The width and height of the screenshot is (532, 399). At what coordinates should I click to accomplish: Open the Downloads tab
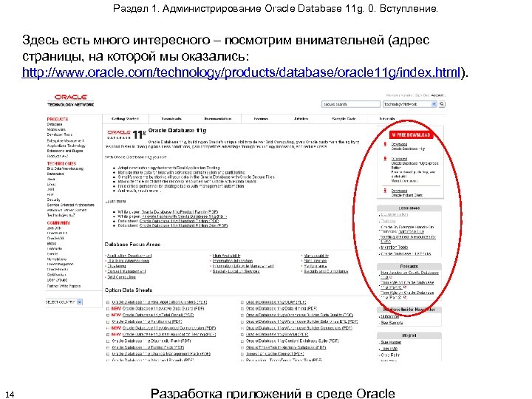tap(171, 119)
